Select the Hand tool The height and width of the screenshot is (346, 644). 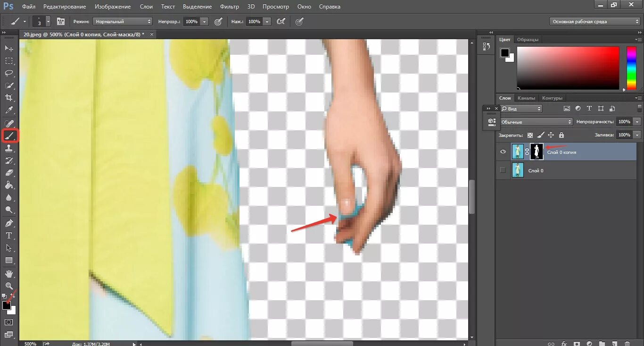pyautogui.click(x=9, y=273)
